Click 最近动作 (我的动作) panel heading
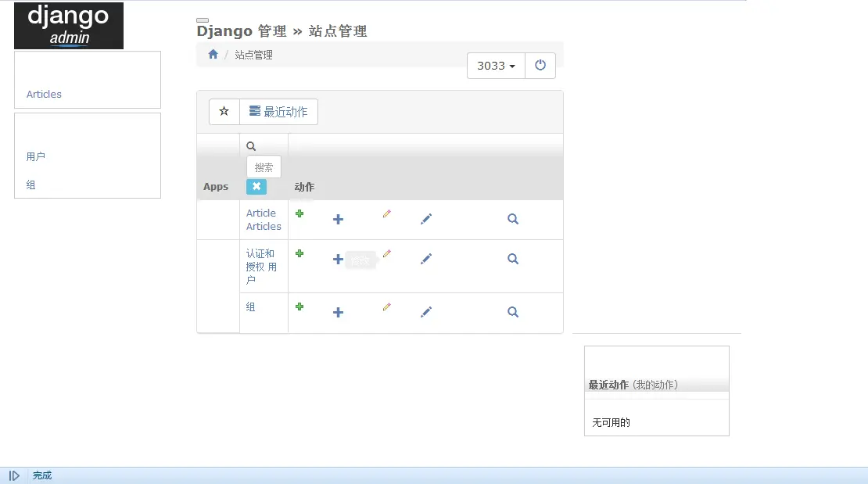The height and width of the screenshot is (484, 868). tap(633, 385)
